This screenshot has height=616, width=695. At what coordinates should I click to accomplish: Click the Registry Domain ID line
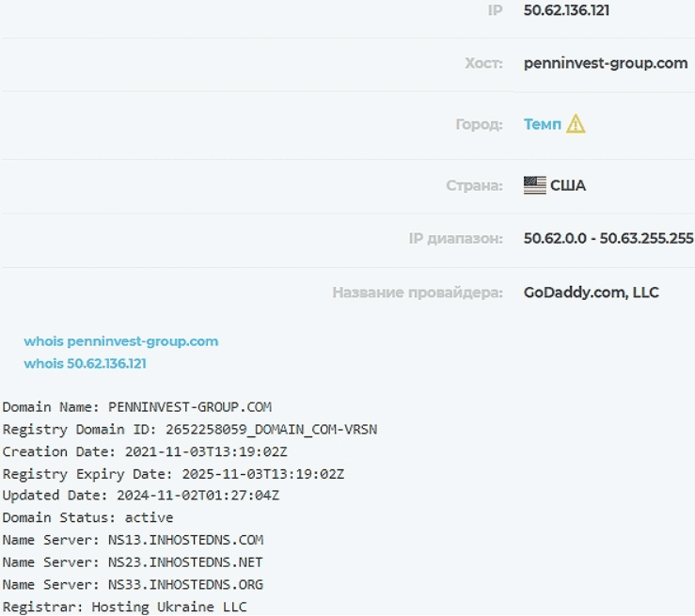click(x=190, y=429)
